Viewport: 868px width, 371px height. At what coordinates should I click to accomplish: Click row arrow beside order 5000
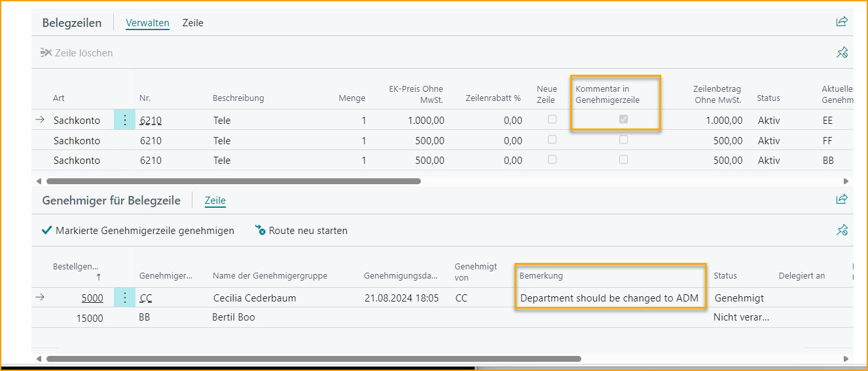point(40,298)
